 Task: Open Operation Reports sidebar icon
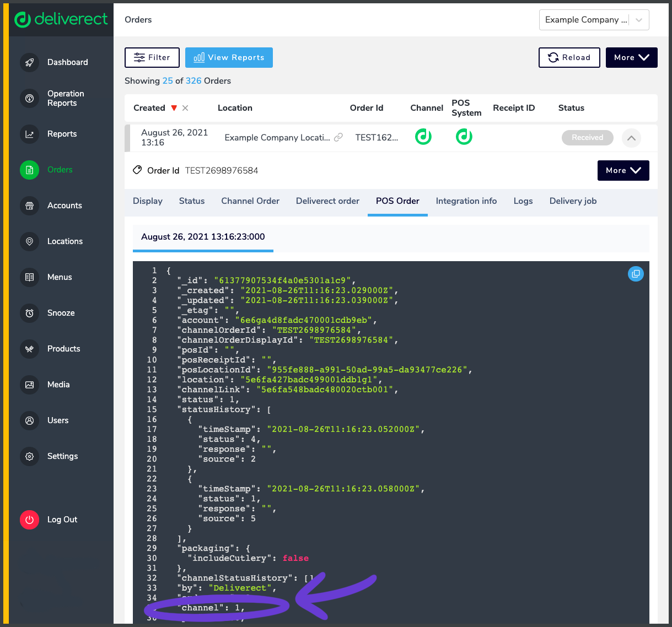pos(30,98)
